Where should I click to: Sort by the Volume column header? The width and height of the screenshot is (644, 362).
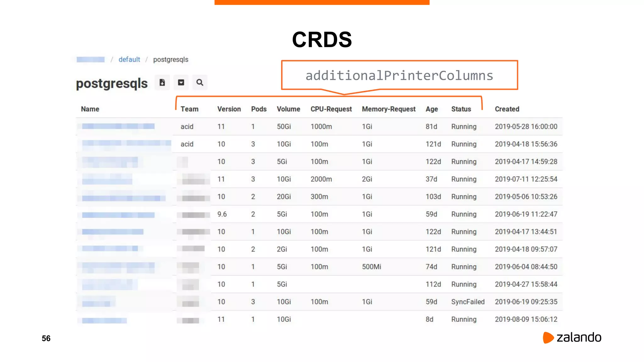click(x=288, y=109)
